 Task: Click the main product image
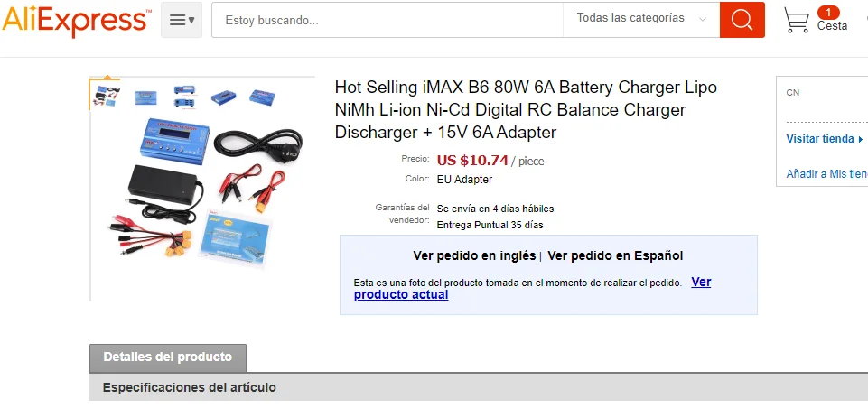(204, 190)
